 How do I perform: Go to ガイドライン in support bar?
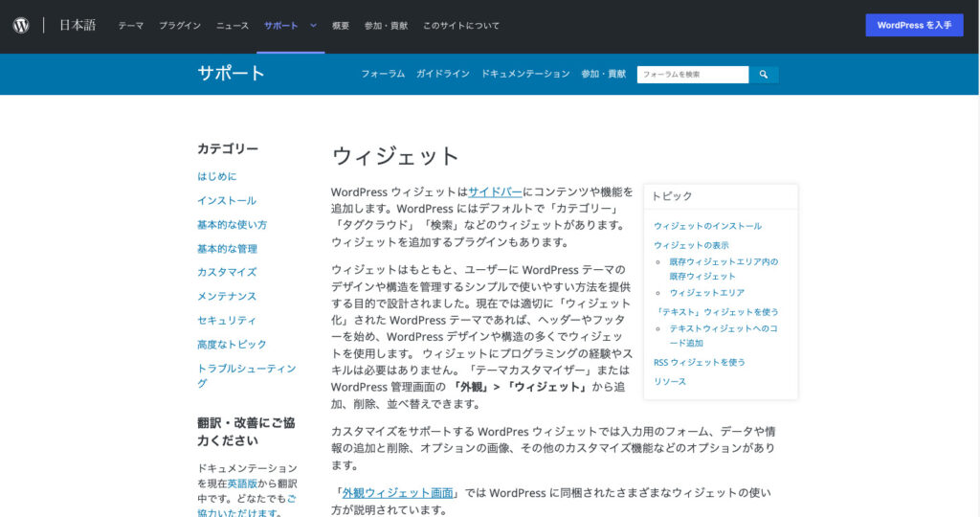click(x=442, y=74)
